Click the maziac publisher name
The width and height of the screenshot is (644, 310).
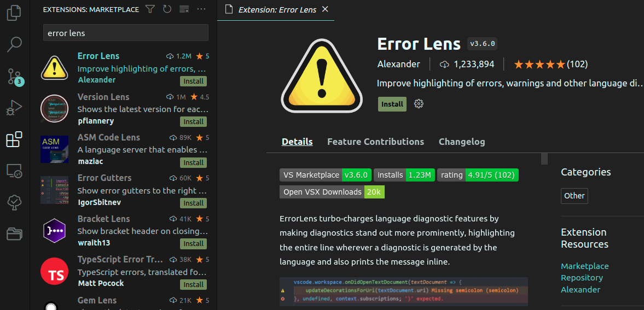coord(90,162)
